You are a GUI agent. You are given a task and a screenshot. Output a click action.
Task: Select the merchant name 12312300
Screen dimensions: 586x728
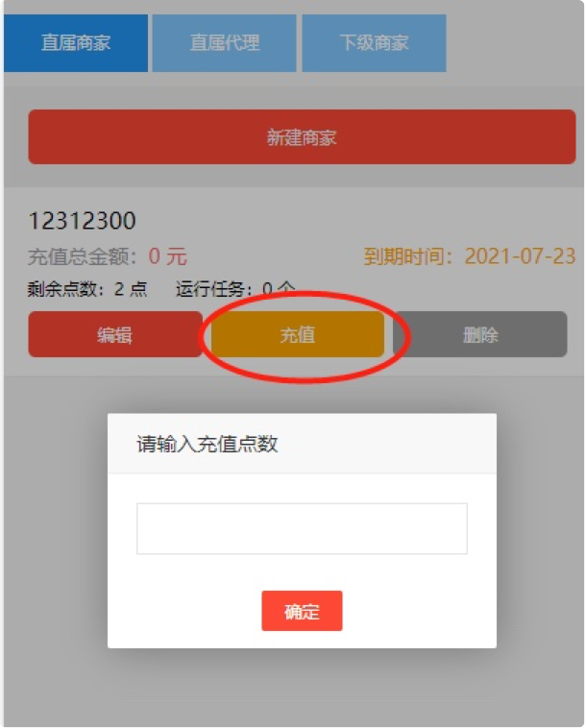pos(83,221)
